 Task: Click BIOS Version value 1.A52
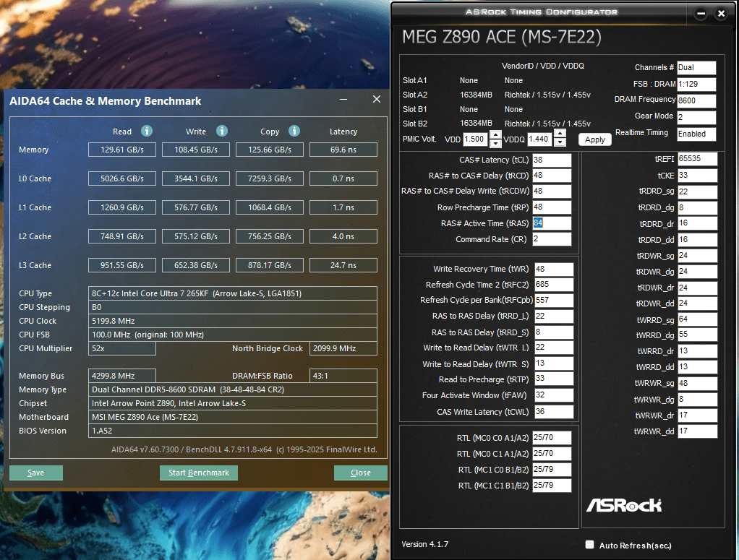(232, 431)
